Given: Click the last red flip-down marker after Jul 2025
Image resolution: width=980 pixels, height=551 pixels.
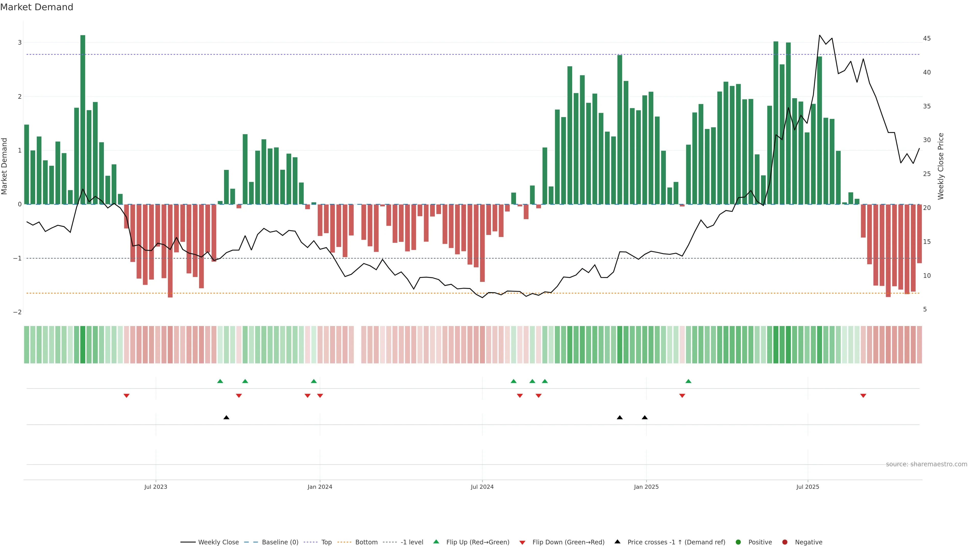Looking at the screenshot, I should 863,396.
